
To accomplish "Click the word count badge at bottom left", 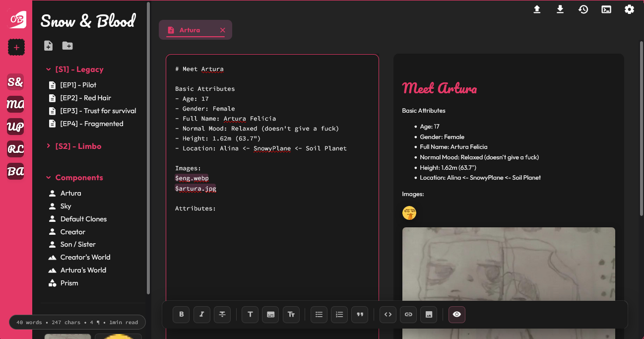I will click(77, 322).
